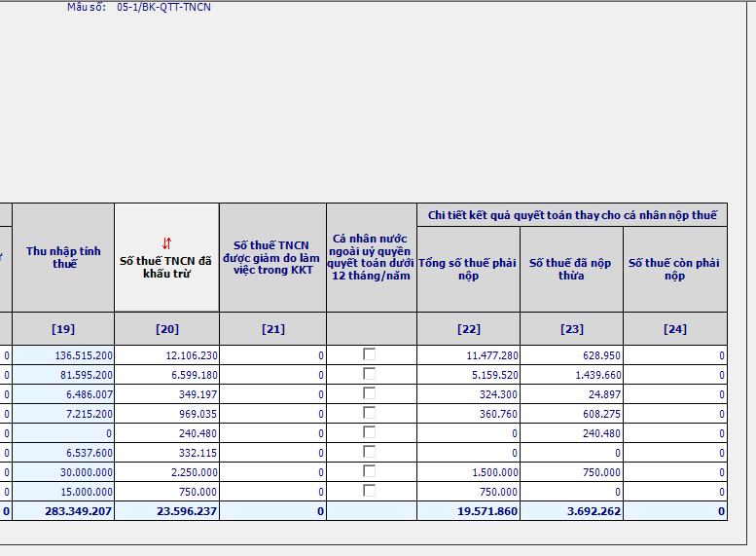Click the red sort arrows icon in column [20] header
This screenshot has height=556, width=756.
[x=166, y=242]
